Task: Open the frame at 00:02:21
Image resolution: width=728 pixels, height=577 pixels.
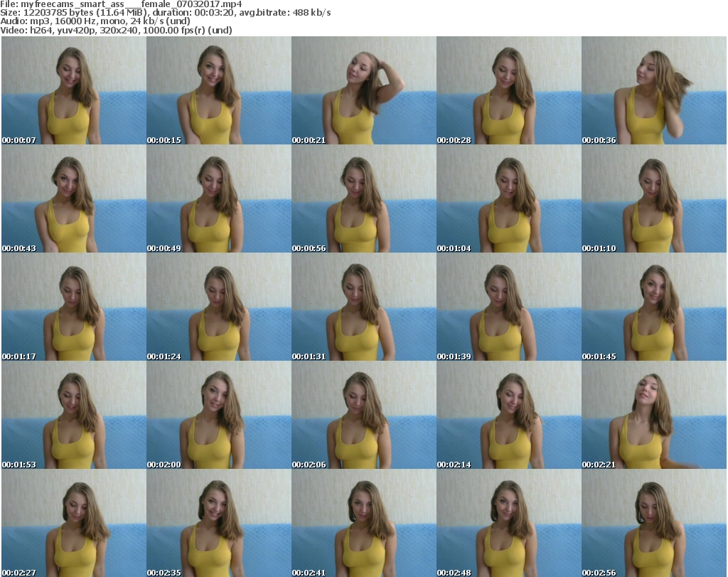Action: pyautogui.click(x=654, y=415)
